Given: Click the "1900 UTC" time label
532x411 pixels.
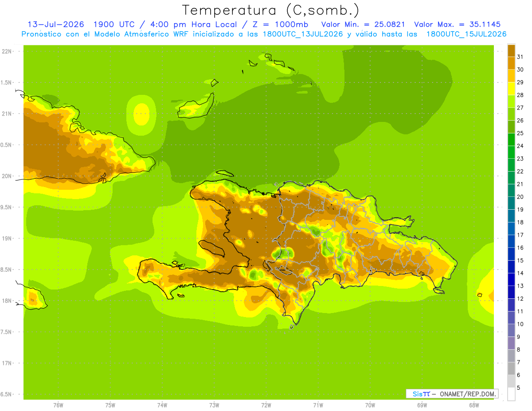Looking at the screenshot, I should coord(114,24).
